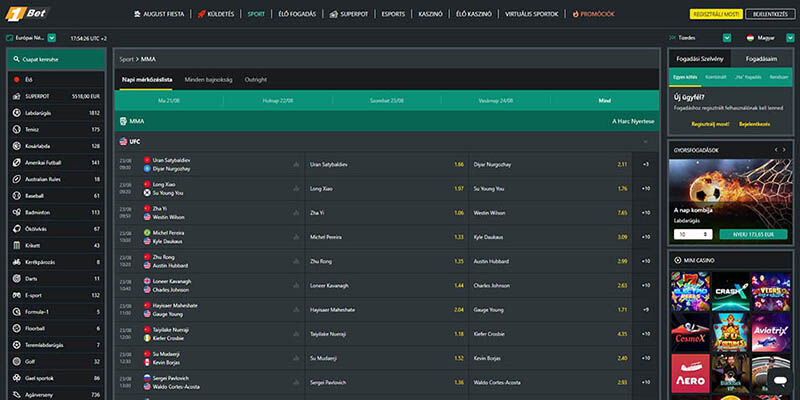Open the Australian Rules sport icon
Screen dimensions: 800x400
[x=17, y=179]
